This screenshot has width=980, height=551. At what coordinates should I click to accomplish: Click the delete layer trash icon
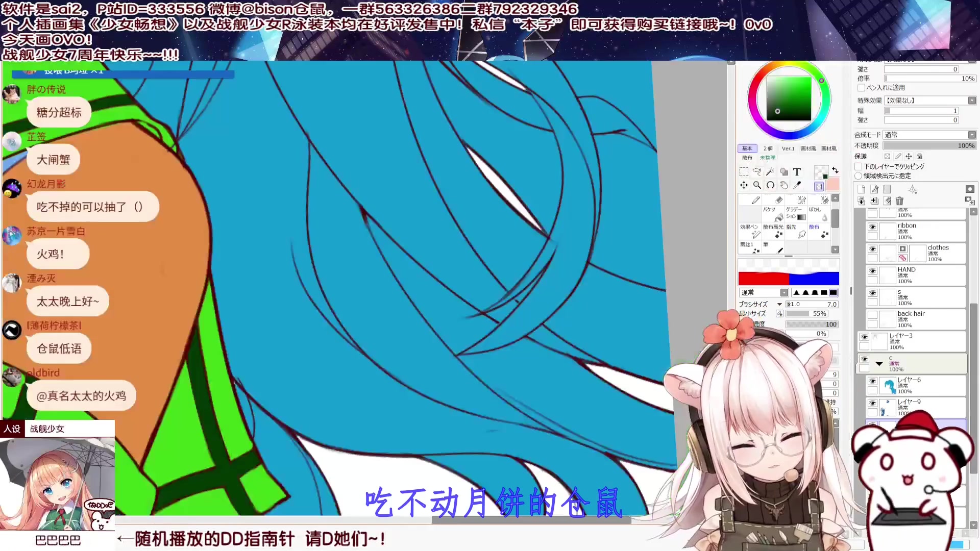(x=899, y=201)
